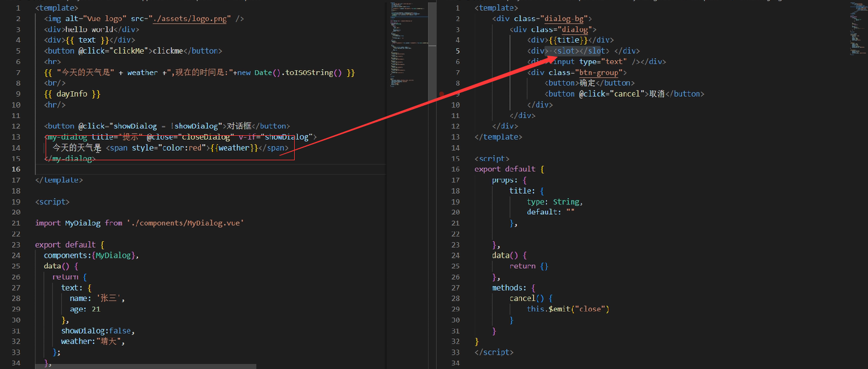Click the type: String line
Image resolution: width=868 pixels, height=369 pixels.
click(x=555, y=202)
